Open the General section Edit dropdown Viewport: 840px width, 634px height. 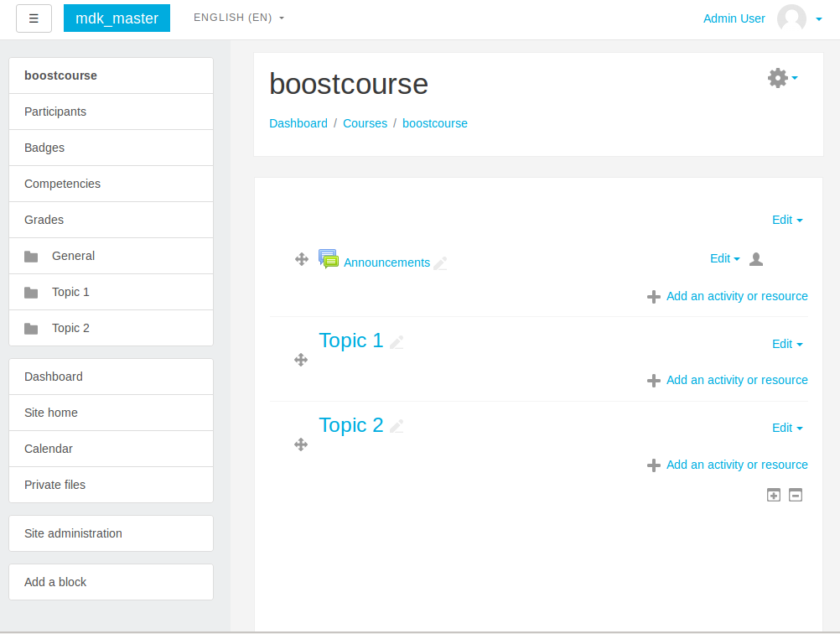point(787,220)
